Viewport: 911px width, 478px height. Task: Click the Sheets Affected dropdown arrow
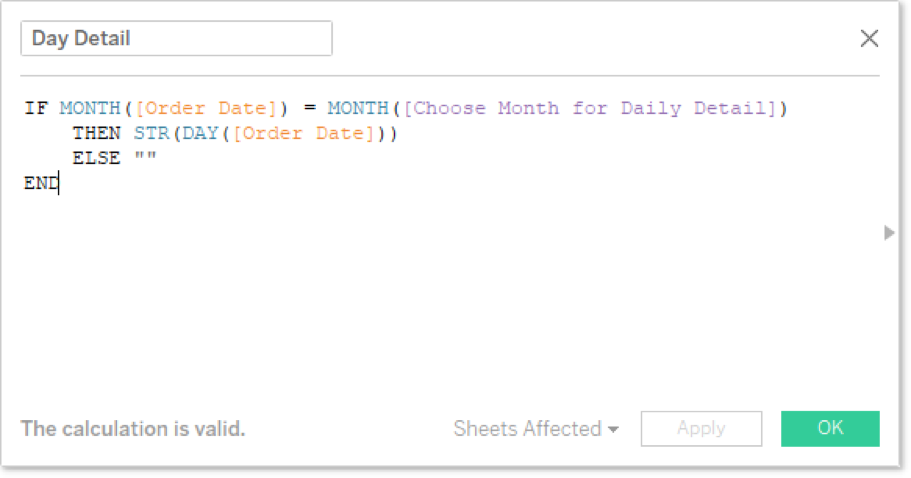tap(613, 430)
